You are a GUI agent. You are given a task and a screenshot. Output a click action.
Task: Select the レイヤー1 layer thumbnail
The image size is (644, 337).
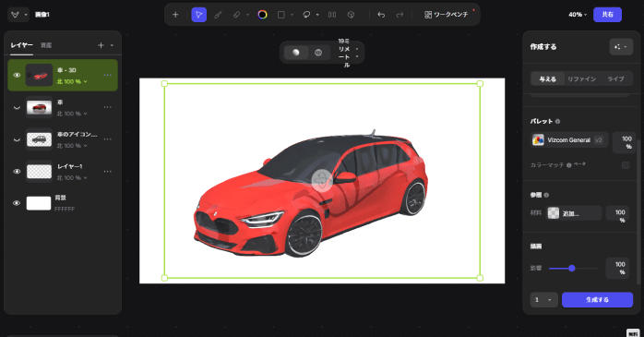click(x=39, y=172)
